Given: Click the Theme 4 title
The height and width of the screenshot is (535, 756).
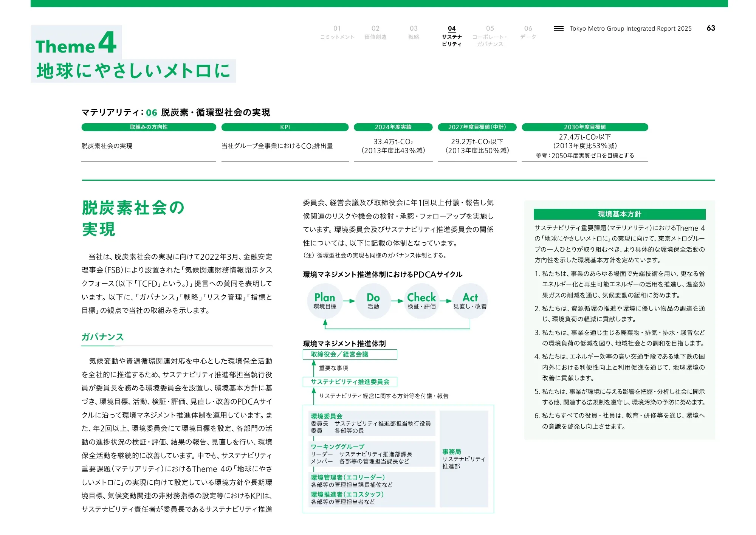Looking at the screenshot, I should [76, 42].
